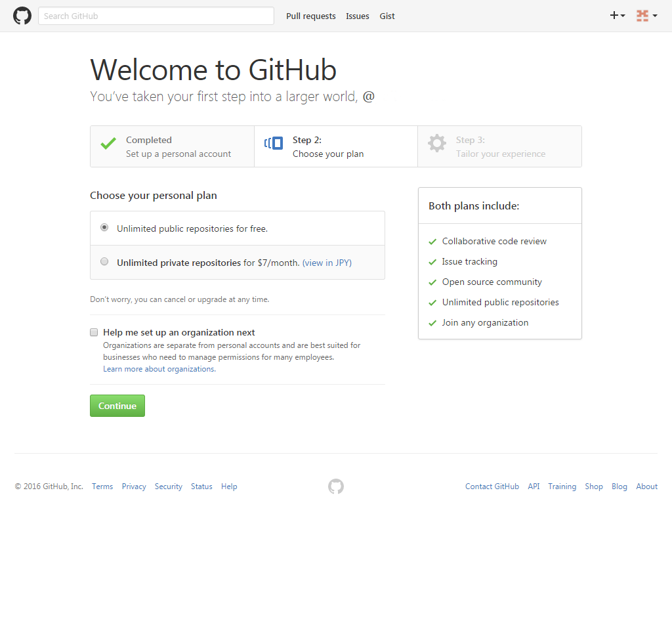Open the plus create-new dropdown
Viewport: 672px width, 627px height.
click(x=618, y=16)
